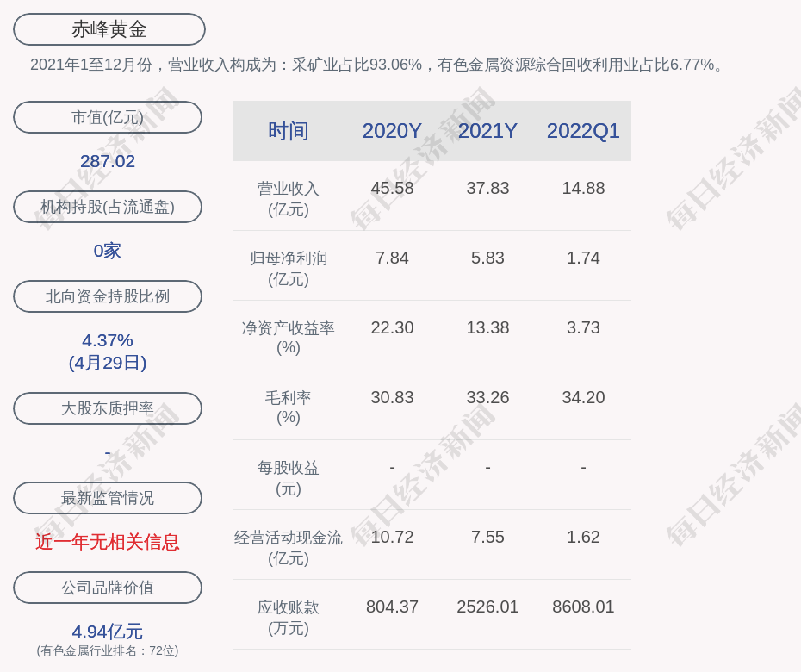The width and height of the screenshot is (801, 672).
Task: Click gross margin value 30.83
Action: pos(392,397)
